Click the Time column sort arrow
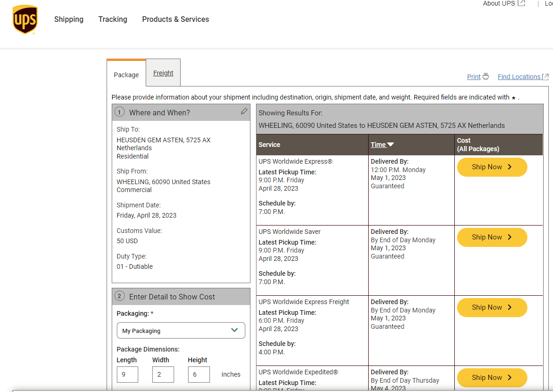This screenshot has height=392, width=553. 391,145
